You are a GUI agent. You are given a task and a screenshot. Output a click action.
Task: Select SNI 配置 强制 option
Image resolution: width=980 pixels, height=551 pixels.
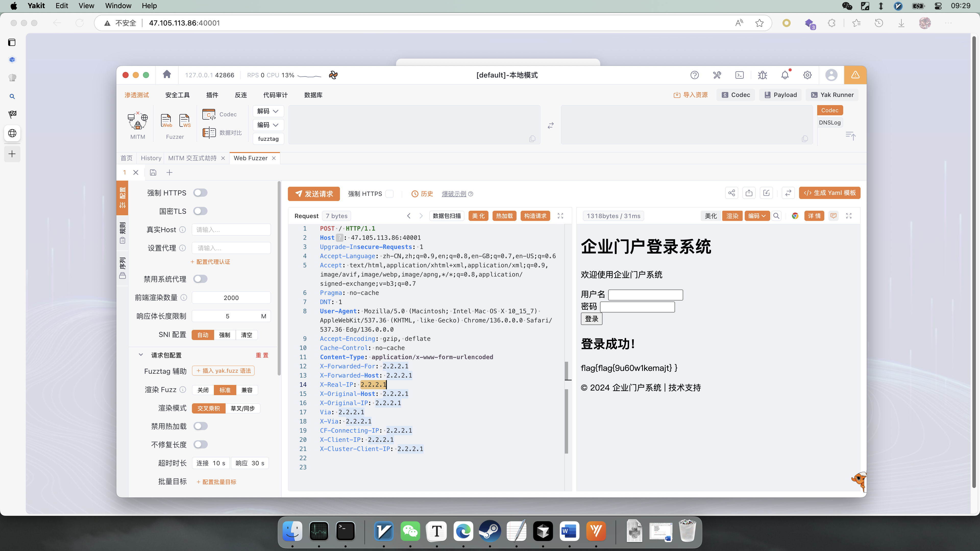(x=225, y=335)
